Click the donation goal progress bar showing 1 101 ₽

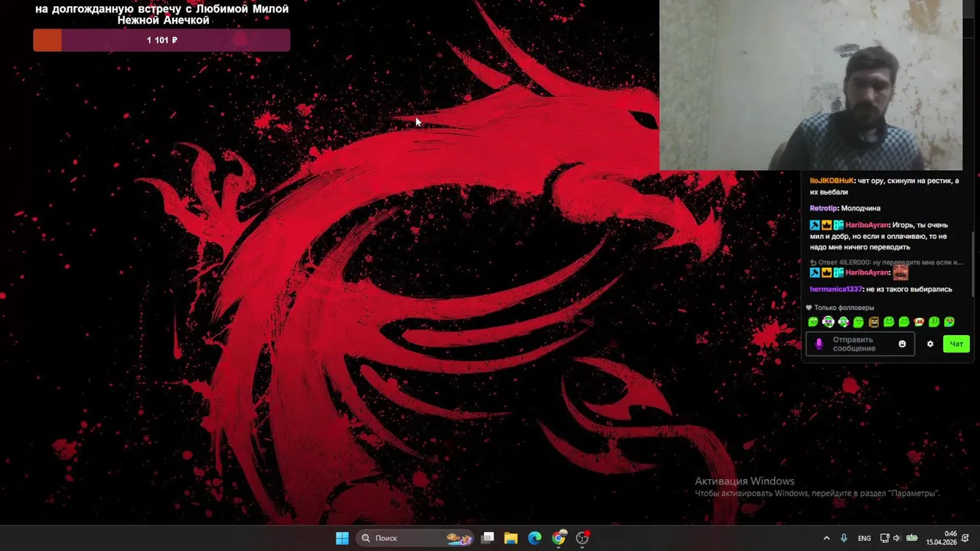click(x=162, y=41)
